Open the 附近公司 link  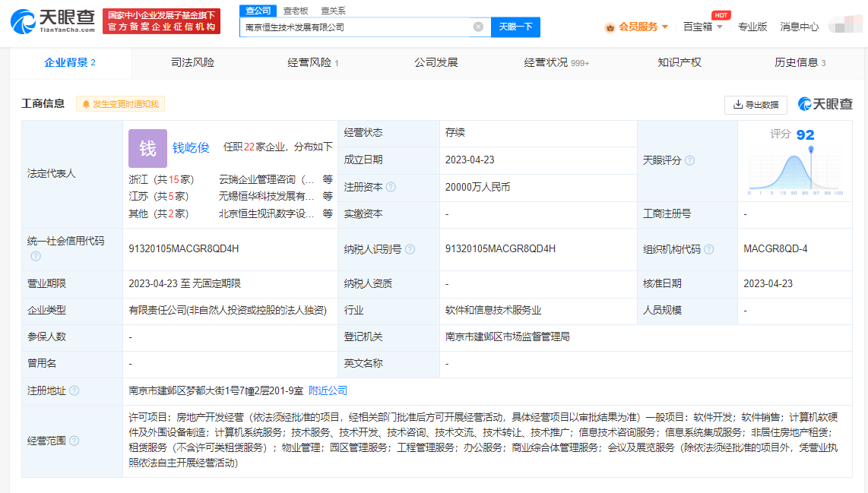(x=328, y=390)
